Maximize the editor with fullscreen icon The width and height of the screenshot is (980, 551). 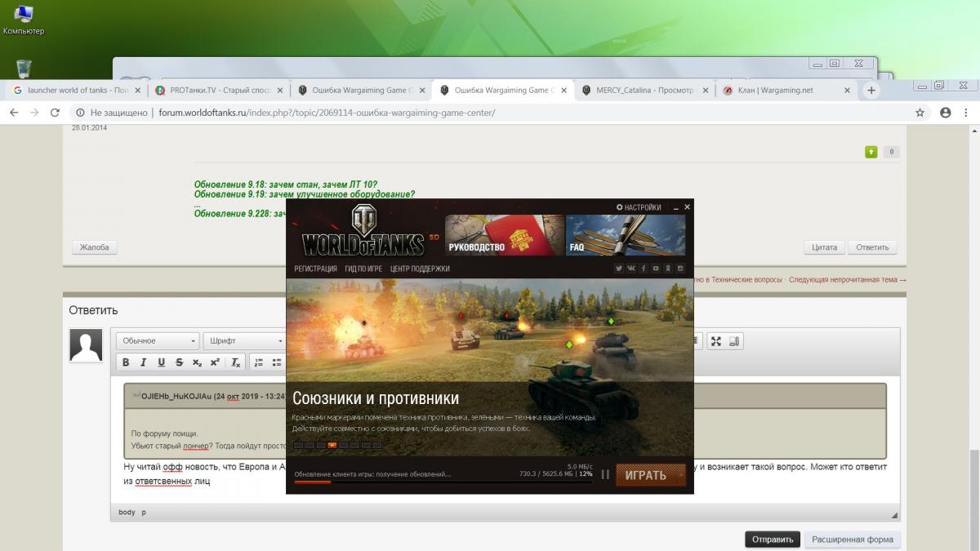coord(716,341)
